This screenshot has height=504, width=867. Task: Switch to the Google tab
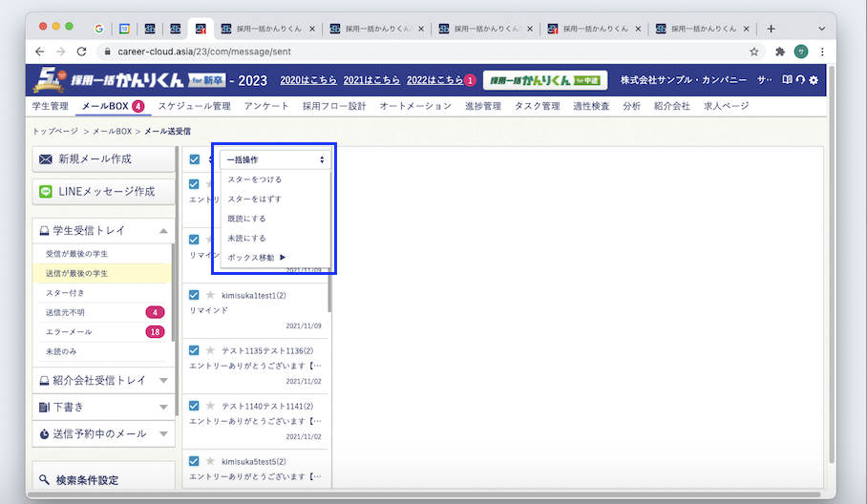99,29
